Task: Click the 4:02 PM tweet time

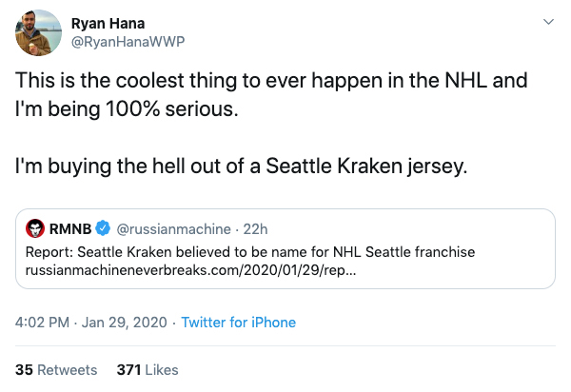Action: (44, 323)
